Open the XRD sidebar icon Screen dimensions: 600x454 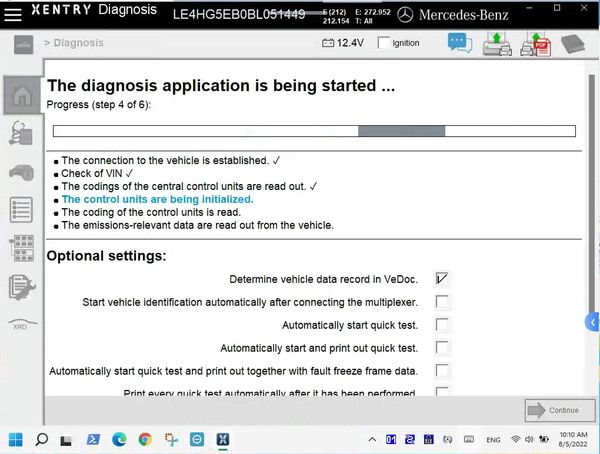(x=23, y=324)
